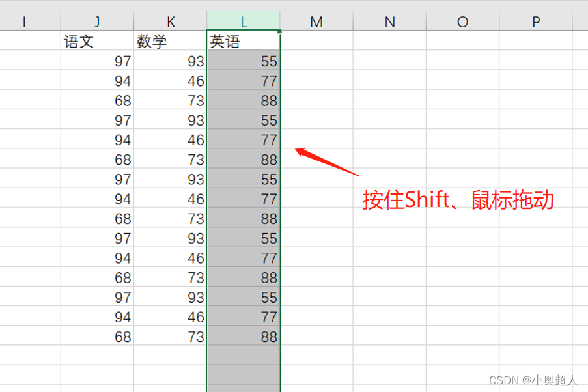Select column M header
Viewport: 588px width, 392px height.
pyautogui.click(x=316, y=21)
